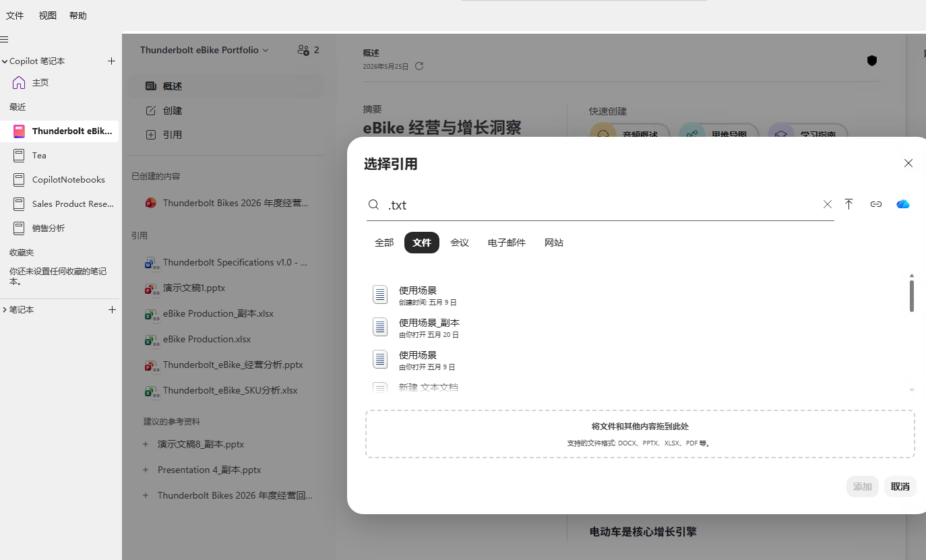Screen dimensions: 926x560
Task: Add suggested Presentation 4_副本.pptx via plus icon
Action: pyautogui.click(x=146, y=470)
